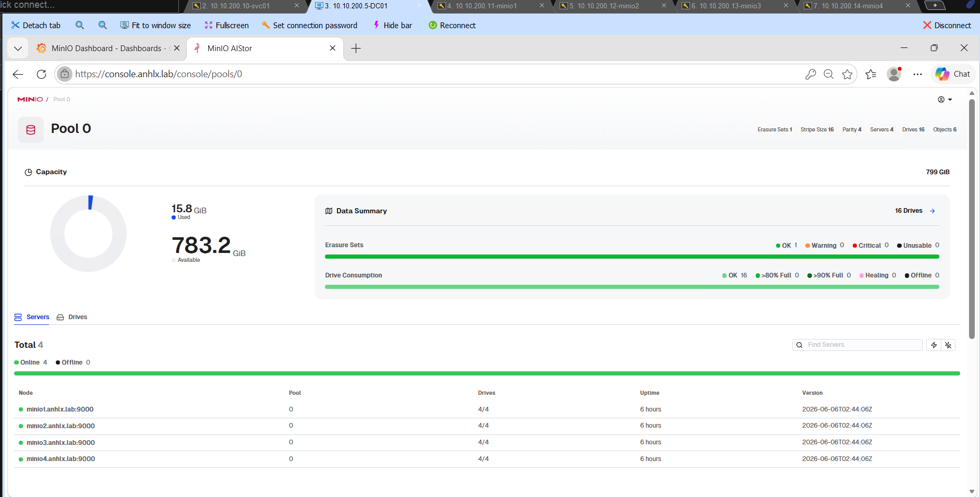This screenshot has width=980, height=497.
Task: Click Hide bar
Action: [x=393, y=25]
